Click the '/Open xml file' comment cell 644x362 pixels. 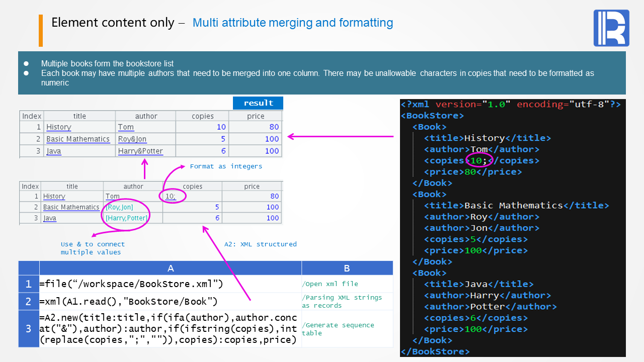347,284
